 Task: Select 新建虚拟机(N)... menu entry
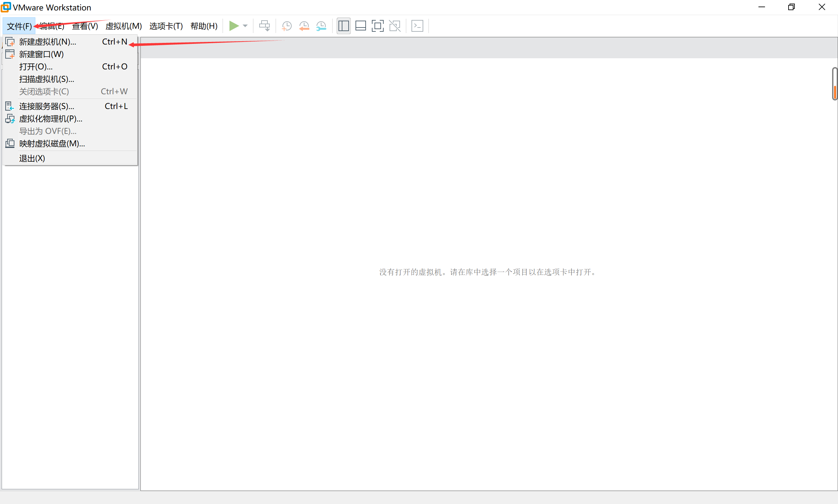click(x=70, y=42)
